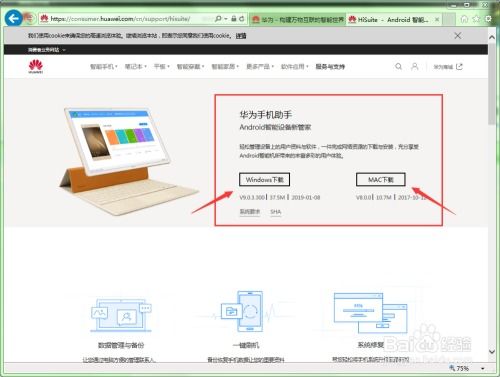Click the 系统修复 windows feature icon
Screen dimensions: 500x377
371,313
